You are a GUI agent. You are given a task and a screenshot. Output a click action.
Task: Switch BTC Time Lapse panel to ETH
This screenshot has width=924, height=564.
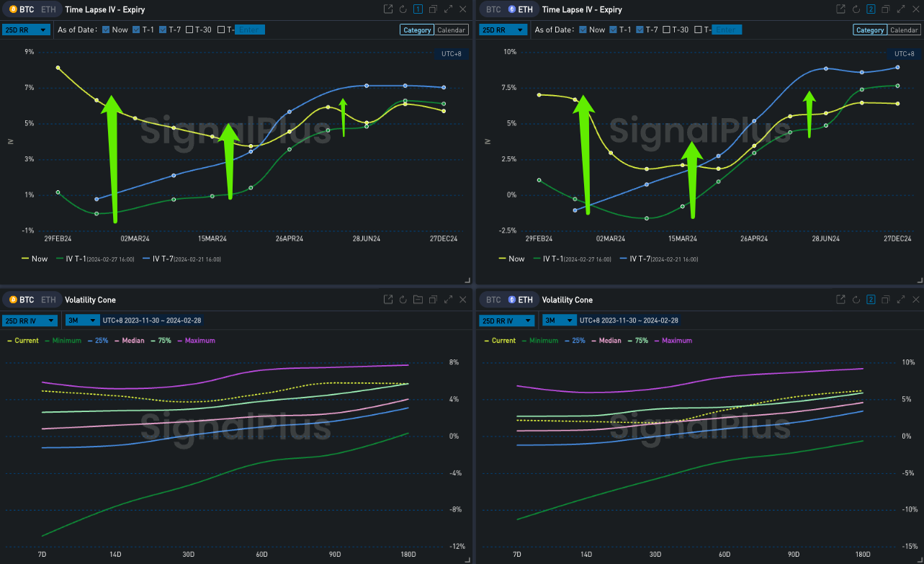(48, 9)
